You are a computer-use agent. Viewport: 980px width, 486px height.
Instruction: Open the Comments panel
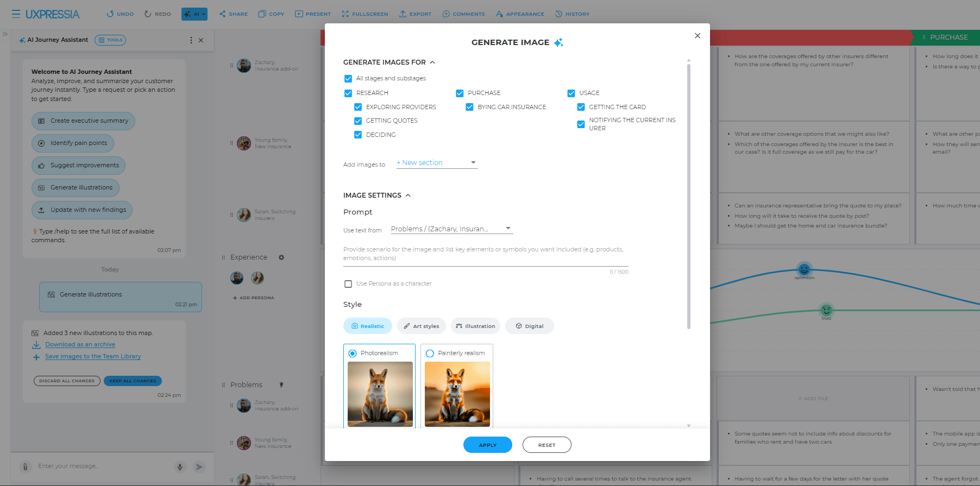463,14
